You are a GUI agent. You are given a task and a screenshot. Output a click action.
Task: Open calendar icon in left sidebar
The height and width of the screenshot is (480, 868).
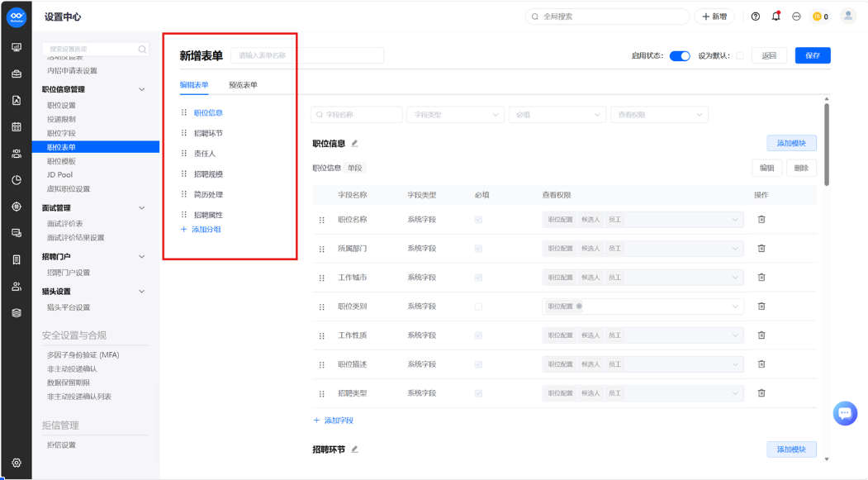[17, 126]
